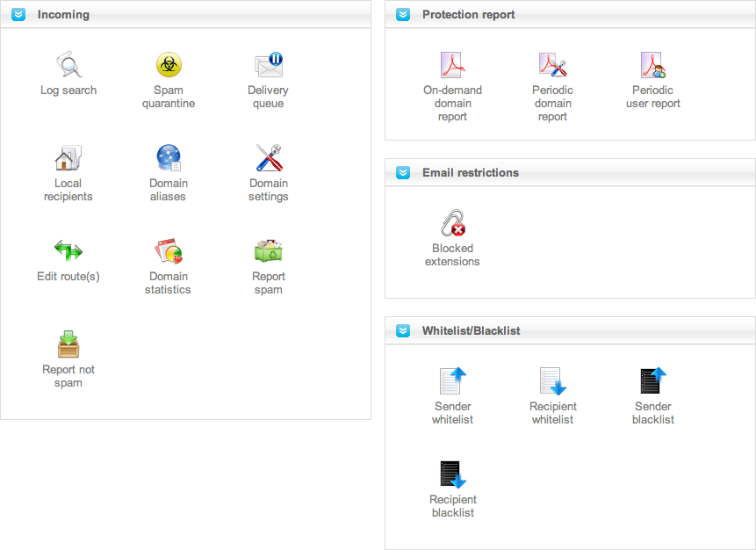Click the Domain statistics text label

click(x=169, y=283)
